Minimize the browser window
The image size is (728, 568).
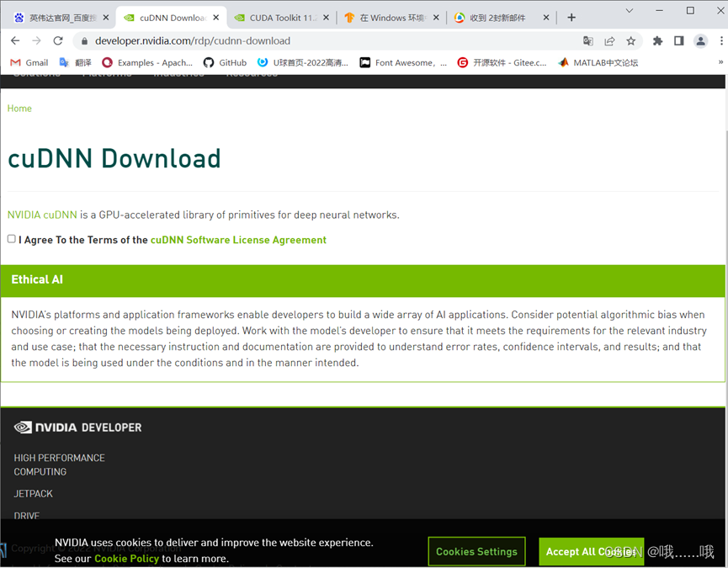click(x=659, y=11)
